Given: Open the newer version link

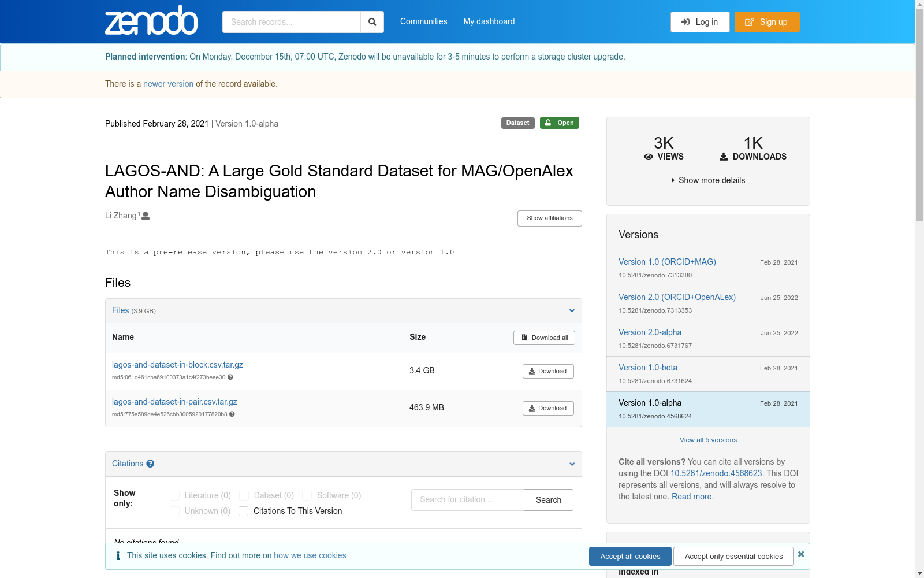Looking at the screenshot, I should coord(168,84).
